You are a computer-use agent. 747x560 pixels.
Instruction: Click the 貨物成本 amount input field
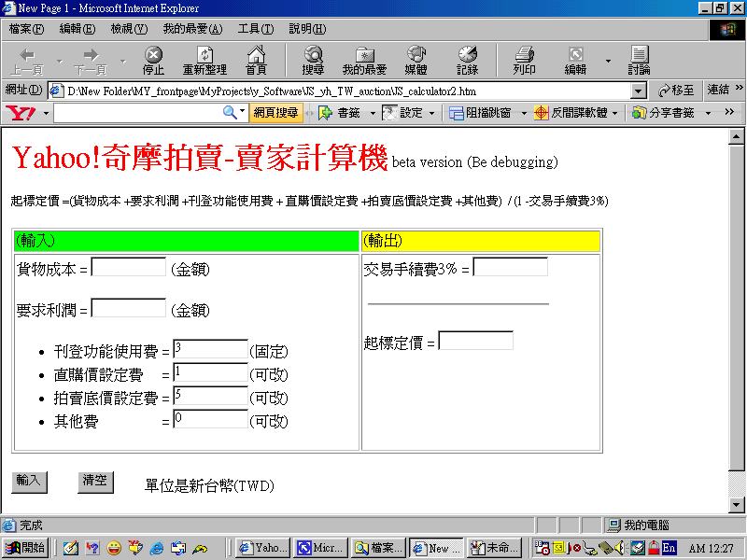click(129, 267)
